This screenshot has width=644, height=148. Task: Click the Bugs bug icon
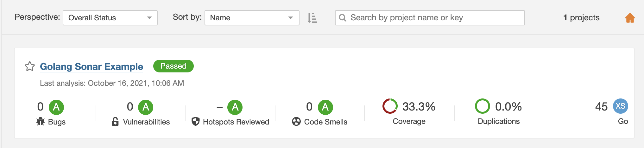[x=41, y=122]
